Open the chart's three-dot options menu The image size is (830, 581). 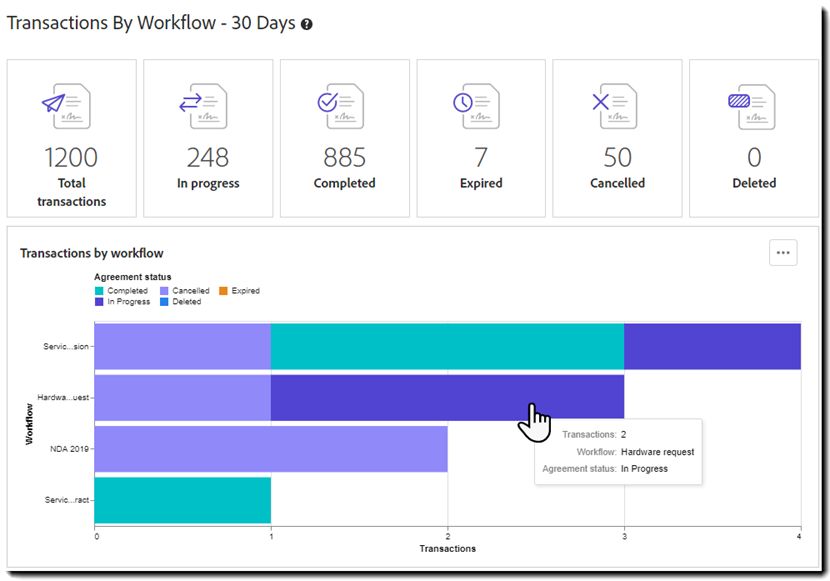[783, 252]
